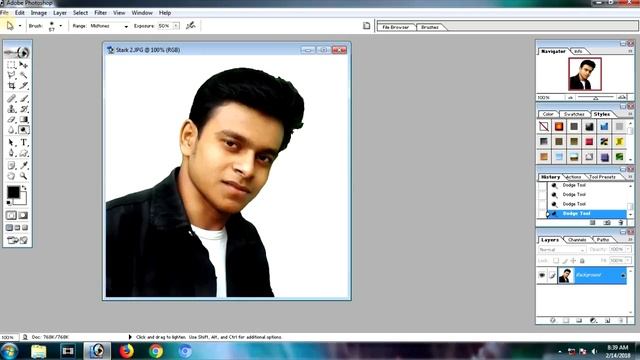Open layer blend mode dropdown Normal
Screen dimensions: 640x360
pos(562,249)
